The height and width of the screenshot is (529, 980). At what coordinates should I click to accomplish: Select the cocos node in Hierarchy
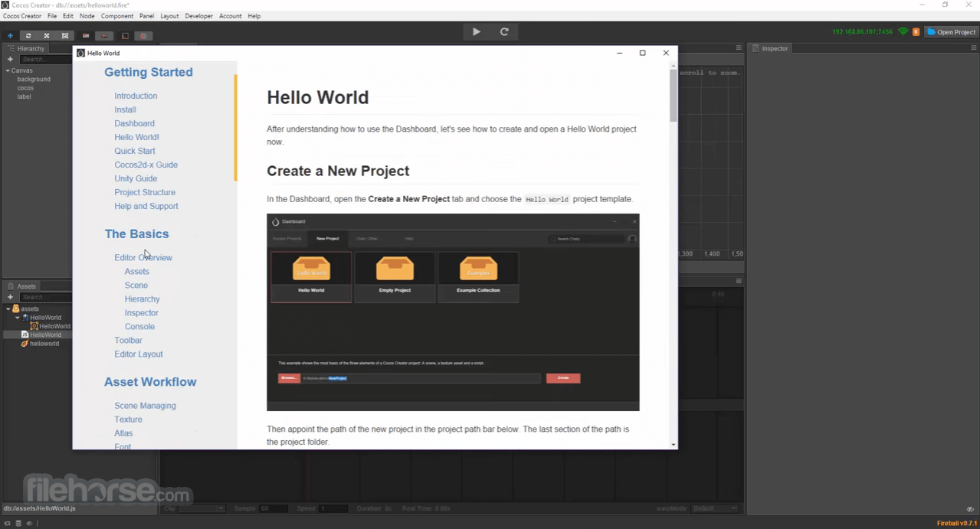(x=25, y=88)
